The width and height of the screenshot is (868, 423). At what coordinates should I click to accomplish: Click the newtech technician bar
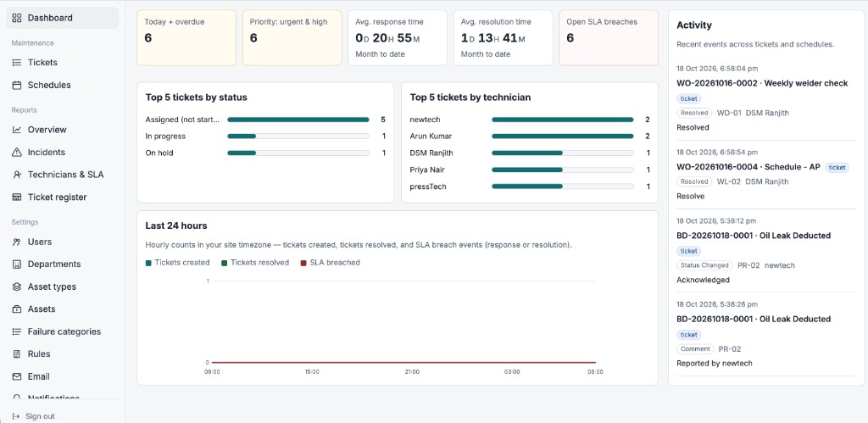coord(563,120)
